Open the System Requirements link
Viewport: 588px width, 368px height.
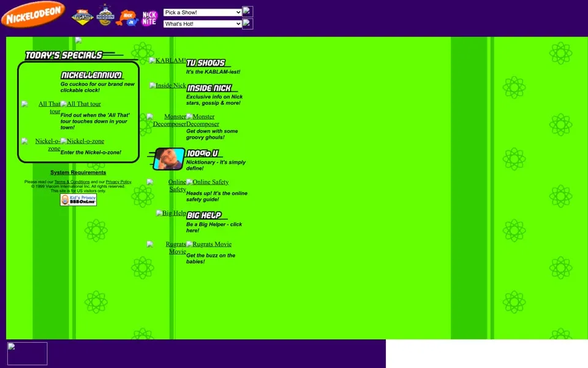click(x=78, y=172)
